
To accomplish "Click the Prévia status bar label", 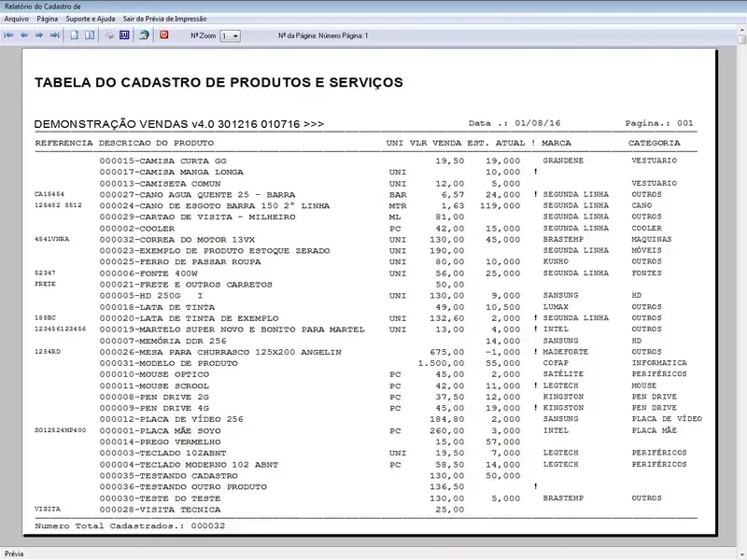I will (15, 553).
